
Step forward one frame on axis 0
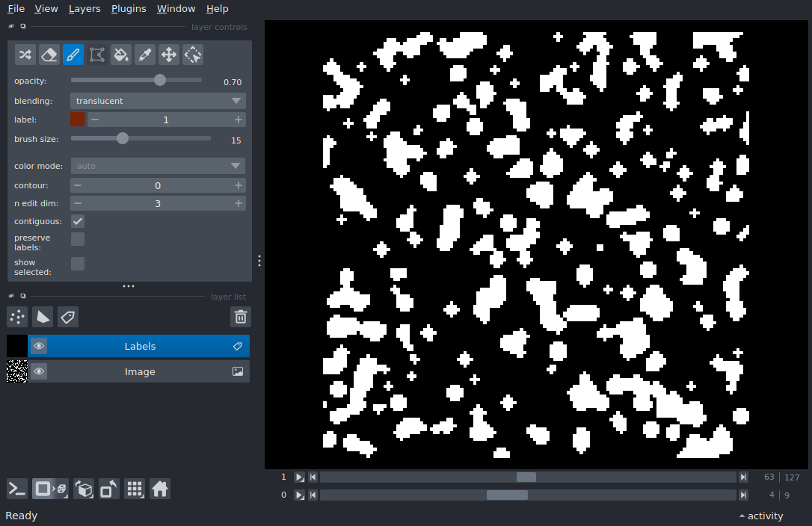click(744, 495)
